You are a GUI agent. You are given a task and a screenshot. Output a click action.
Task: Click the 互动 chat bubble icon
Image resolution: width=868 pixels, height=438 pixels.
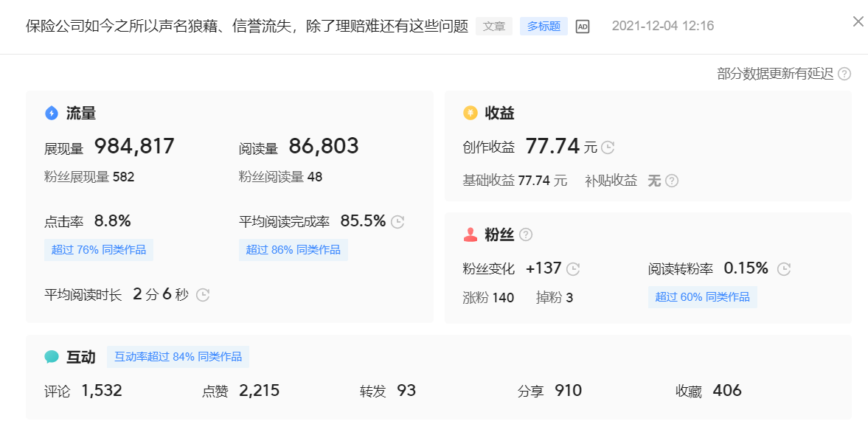pyautogui.click(x=50, y=356)
